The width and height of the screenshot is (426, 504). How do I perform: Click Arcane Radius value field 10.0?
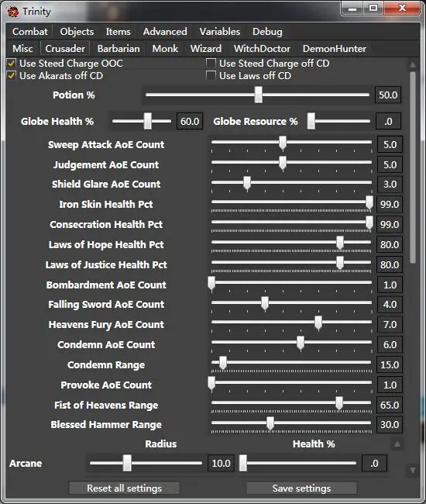(221, 463)
